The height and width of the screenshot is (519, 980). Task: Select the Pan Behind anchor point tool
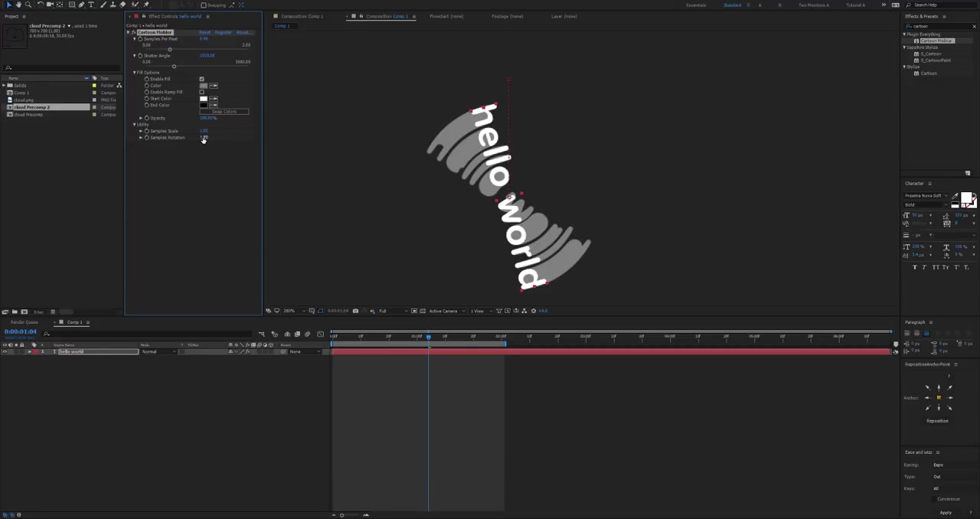click(x=60, y=5)
